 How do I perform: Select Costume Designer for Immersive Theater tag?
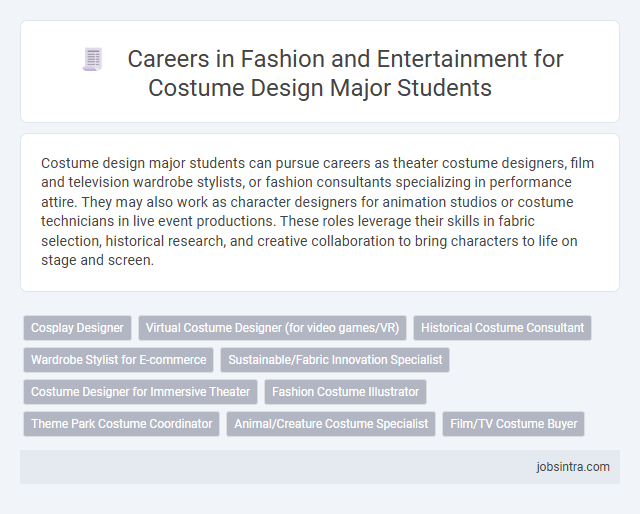[140, 392]
